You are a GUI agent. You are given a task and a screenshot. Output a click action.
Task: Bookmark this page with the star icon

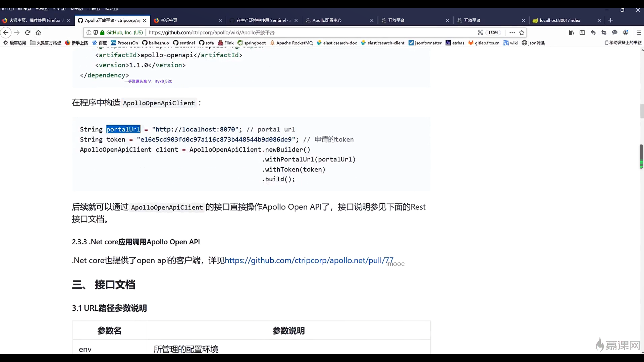522,33
